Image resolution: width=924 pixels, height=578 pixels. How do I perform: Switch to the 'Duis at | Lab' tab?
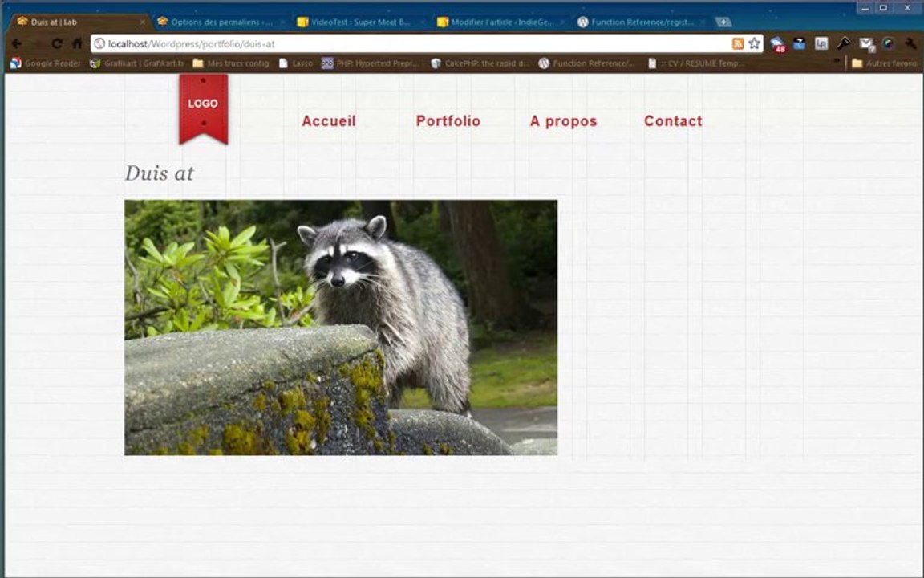point(79,22)
